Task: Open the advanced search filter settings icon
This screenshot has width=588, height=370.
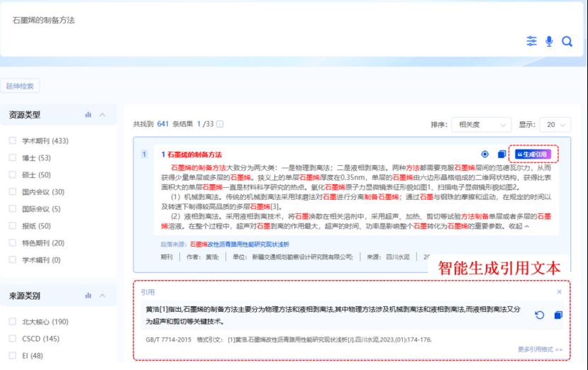Action: coord(531,41)
